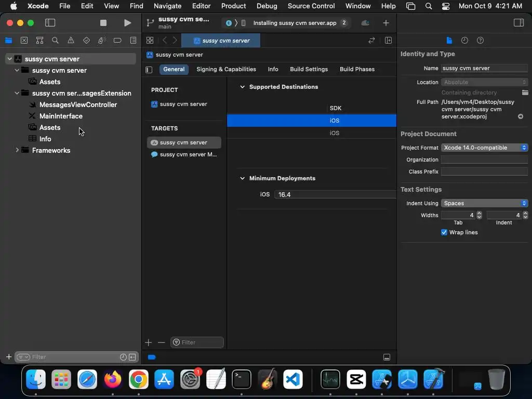This screenshot has height=399, width=532.
Task: Toggle the inspectors panel
Action: point(519,23)
